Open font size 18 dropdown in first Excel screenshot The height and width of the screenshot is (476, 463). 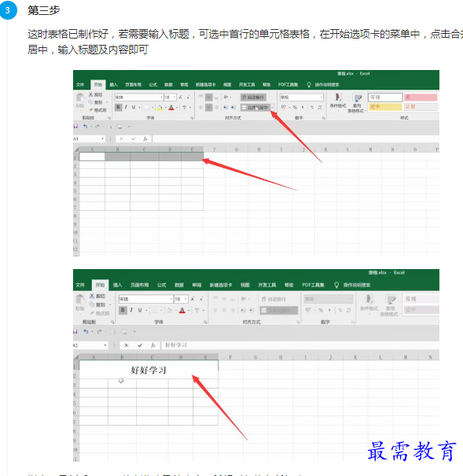tap(175, 97)
